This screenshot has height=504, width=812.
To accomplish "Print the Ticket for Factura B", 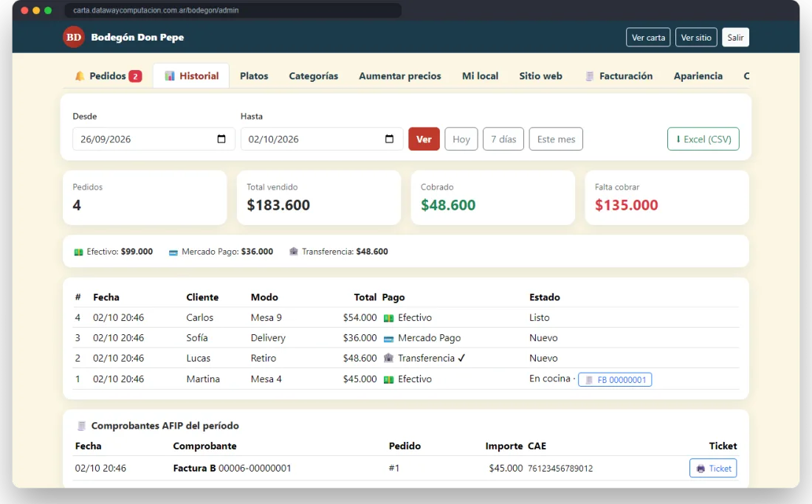I will tap(713, 469).
